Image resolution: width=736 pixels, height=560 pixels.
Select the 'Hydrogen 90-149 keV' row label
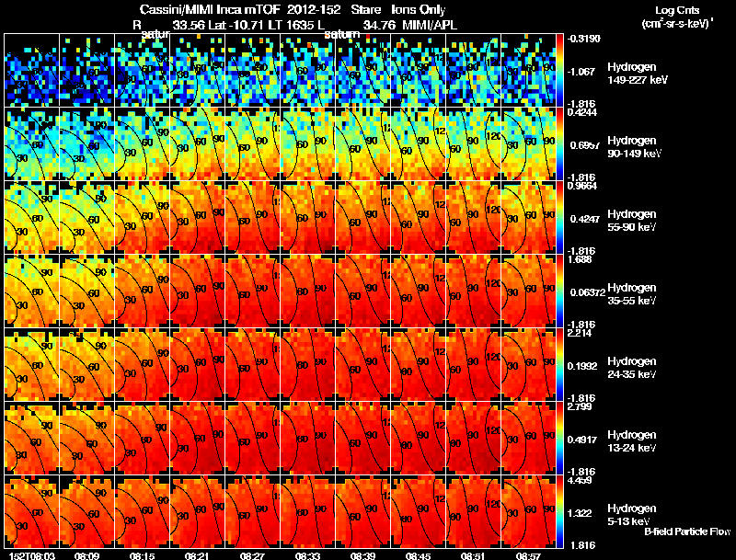pyautogui.click(x=635, y=147)
